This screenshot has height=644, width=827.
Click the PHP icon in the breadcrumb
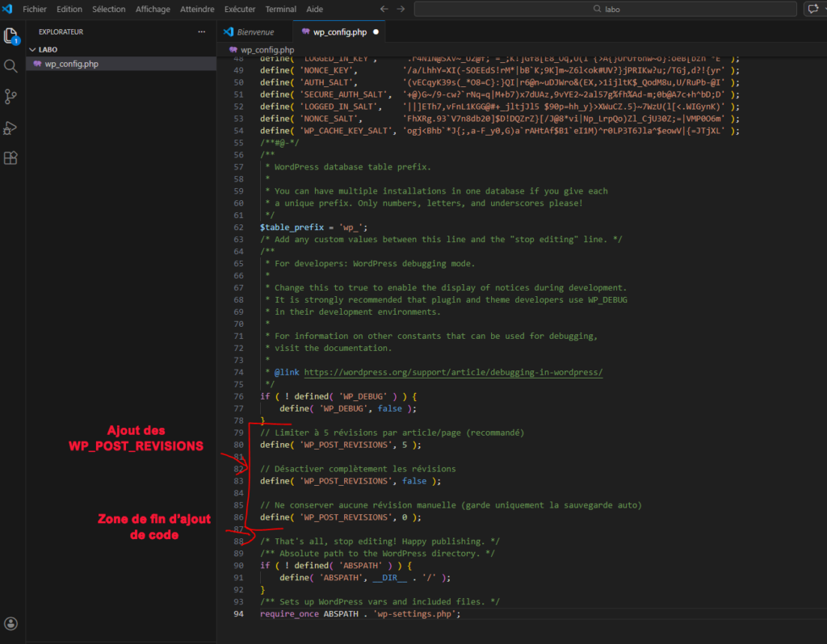click(x=233, y=49)
